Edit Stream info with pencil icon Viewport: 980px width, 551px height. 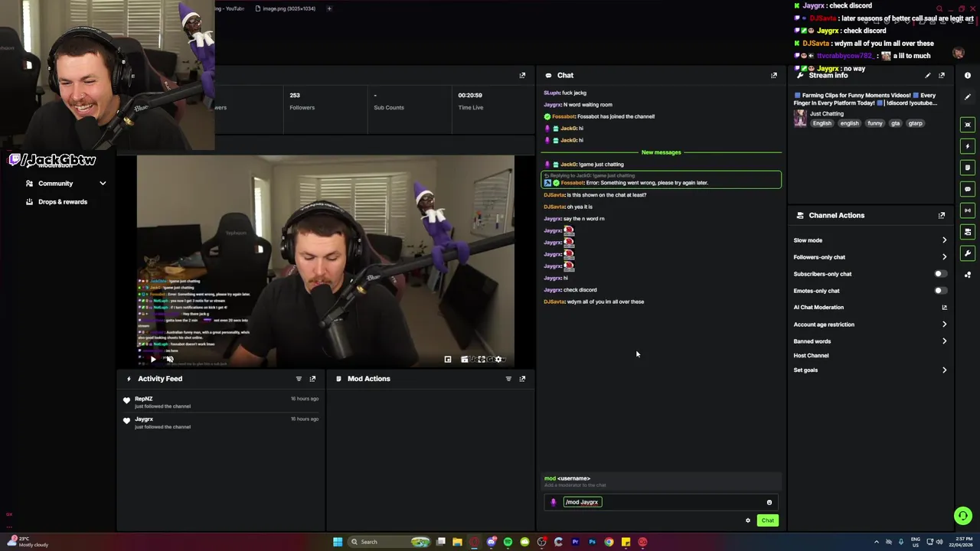(928, 75)
